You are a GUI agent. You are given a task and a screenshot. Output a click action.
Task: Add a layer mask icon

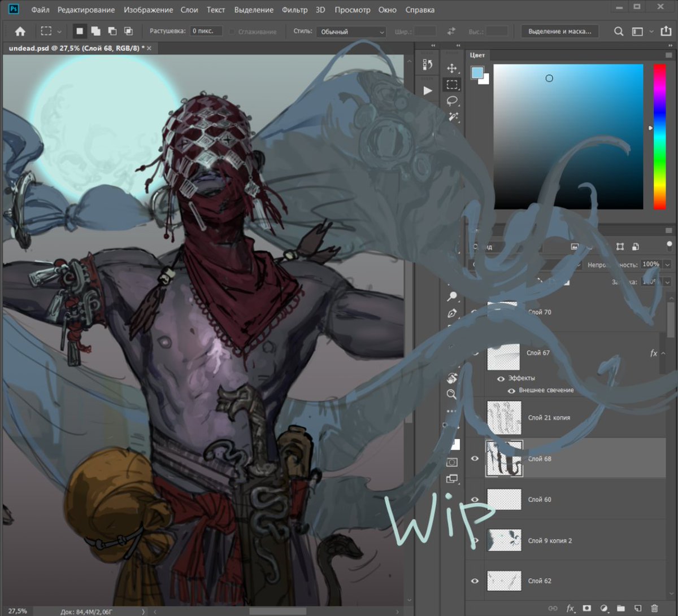587,608
